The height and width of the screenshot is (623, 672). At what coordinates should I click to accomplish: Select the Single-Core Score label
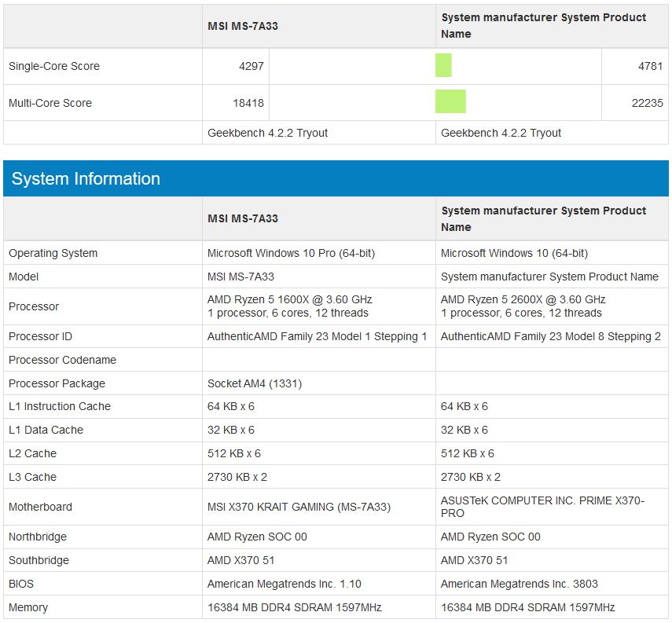click(x=54, y=66)
